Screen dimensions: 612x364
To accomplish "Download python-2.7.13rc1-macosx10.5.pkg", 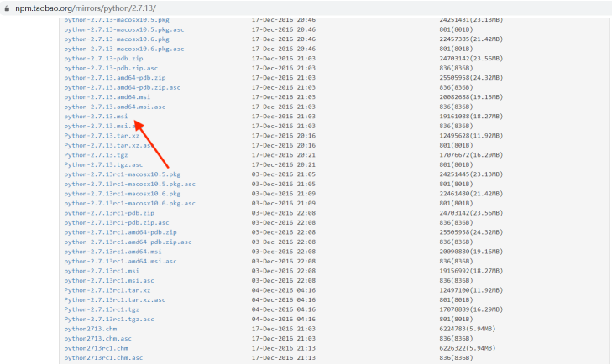I will tap(123, 174).
